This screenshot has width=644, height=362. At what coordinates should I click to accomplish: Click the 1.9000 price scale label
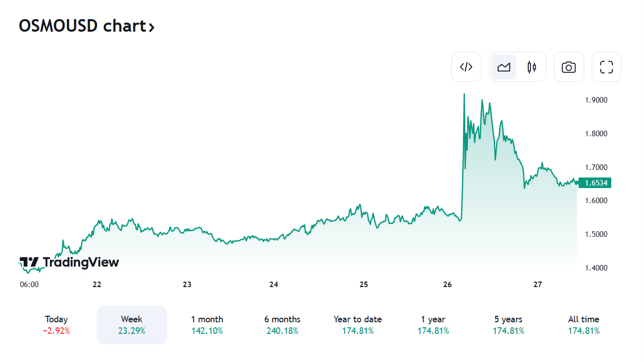tap(596, 100)
